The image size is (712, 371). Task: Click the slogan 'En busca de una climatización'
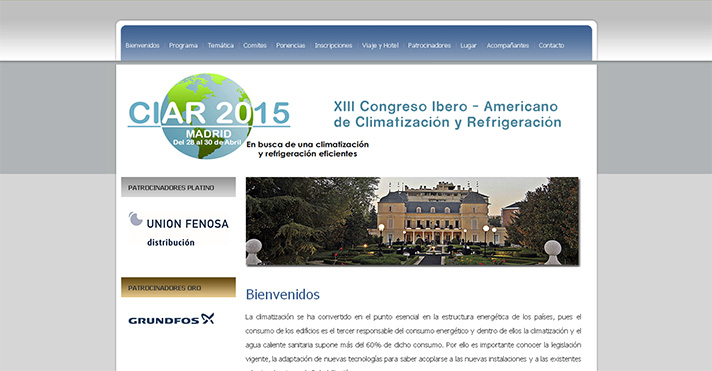[307, 144]
